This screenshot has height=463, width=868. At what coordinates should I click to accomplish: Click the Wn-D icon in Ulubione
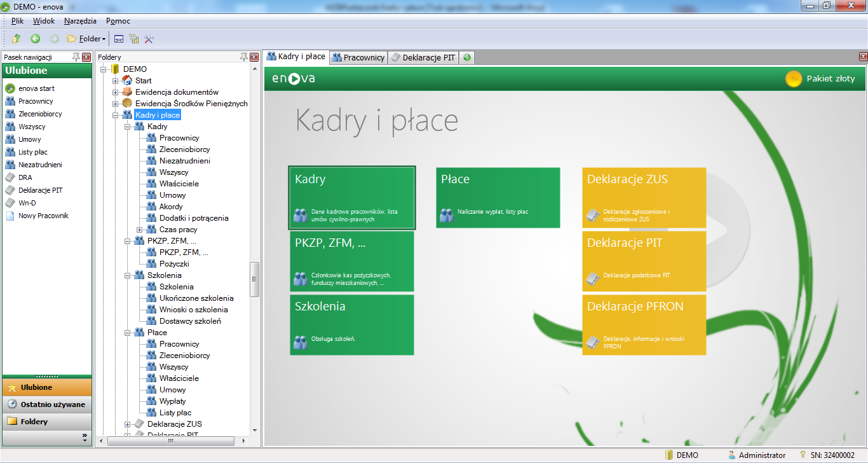(x=10, y=203)
